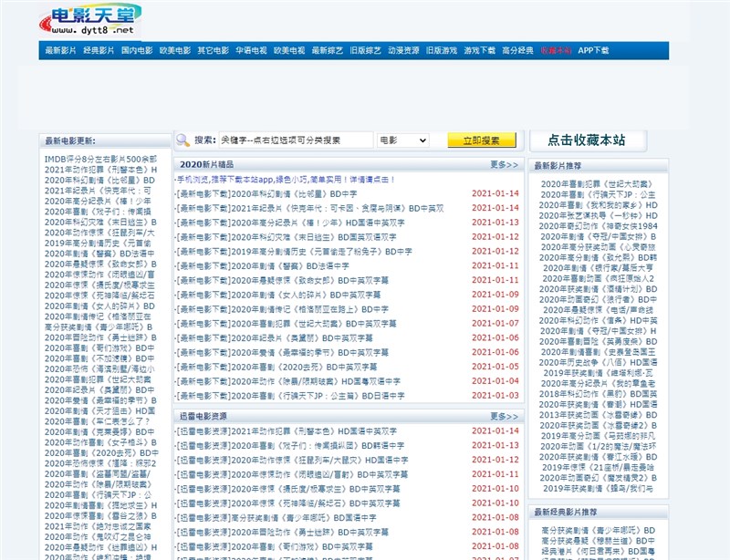Image resolution: width=730 pixels, height=560 pixels.
Task: Open 旧版综艺 nav item
Action: (x=366, y=50)
